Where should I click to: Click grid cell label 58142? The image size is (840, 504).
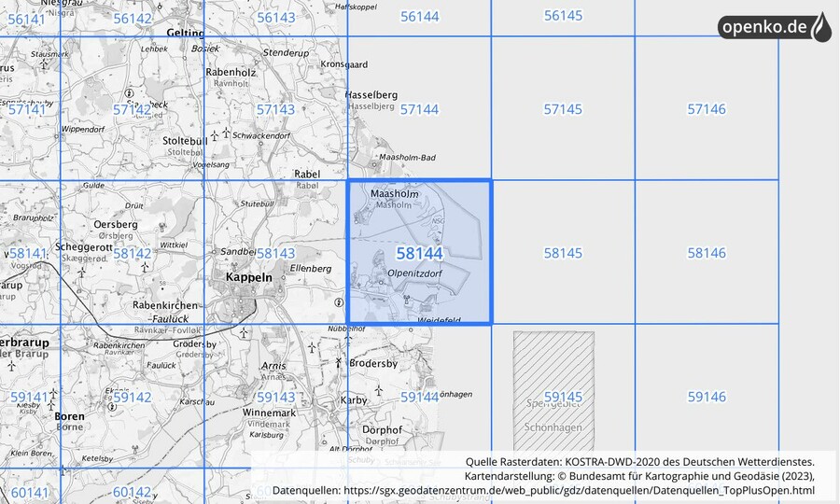pyautogui.click(x=132, y=253)
